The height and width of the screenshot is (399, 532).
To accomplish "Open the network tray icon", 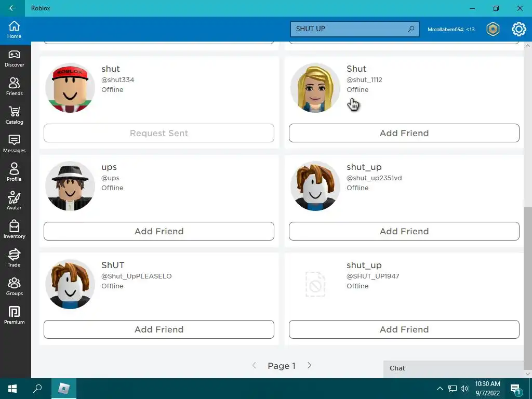I will [x=453, y=389].
